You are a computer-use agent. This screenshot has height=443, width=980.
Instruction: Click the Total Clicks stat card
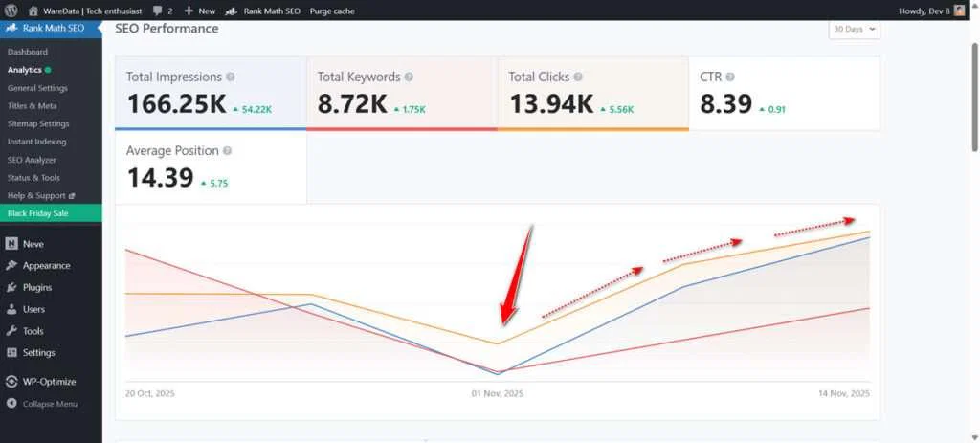[593, 93]
